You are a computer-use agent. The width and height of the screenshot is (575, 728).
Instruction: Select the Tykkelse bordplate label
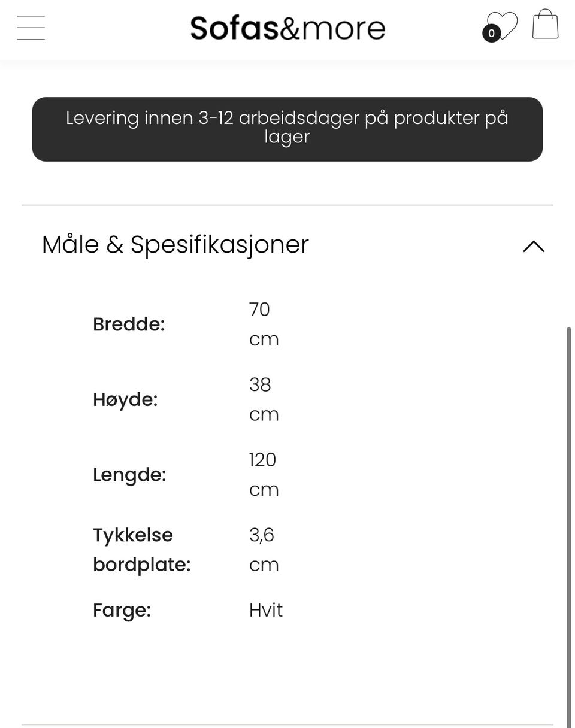pos(142,550)
